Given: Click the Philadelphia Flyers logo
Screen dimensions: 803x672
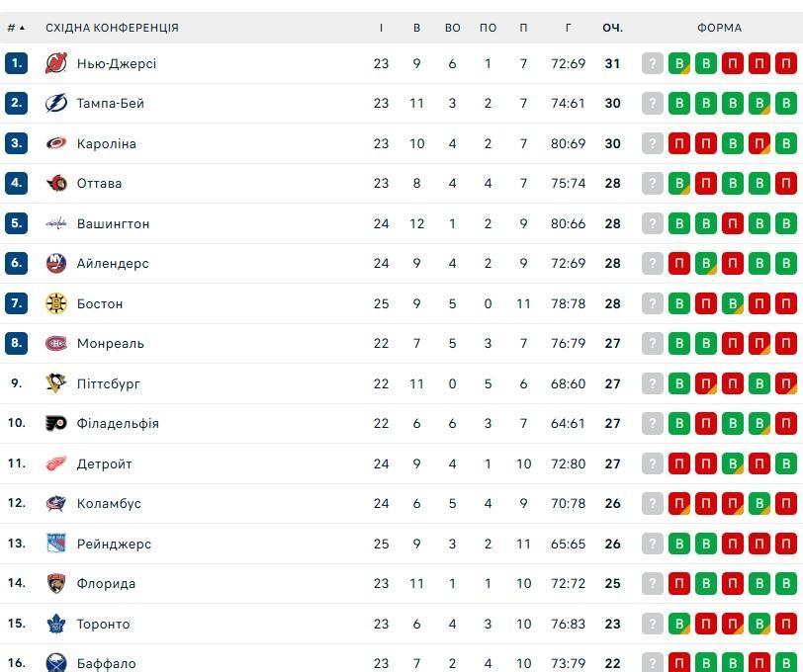Looking at the screenshot, I should pos(56,424).
